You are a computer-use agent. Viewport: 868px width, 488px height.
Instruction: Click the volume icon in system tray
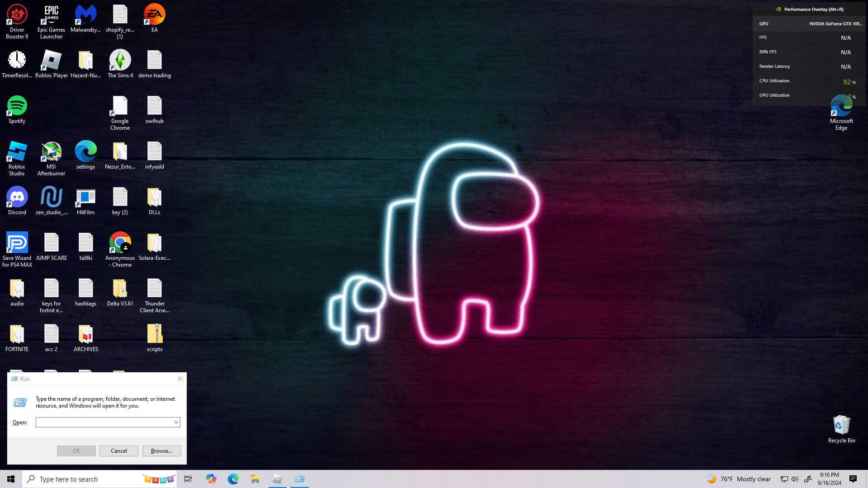(x=795, y=479)
